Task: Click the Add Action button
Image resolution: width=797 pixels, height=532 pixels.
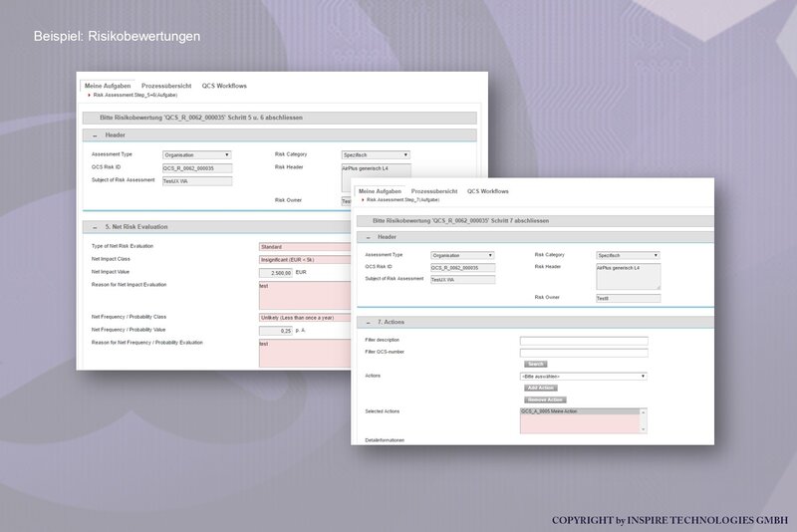Action: (540, 388)
